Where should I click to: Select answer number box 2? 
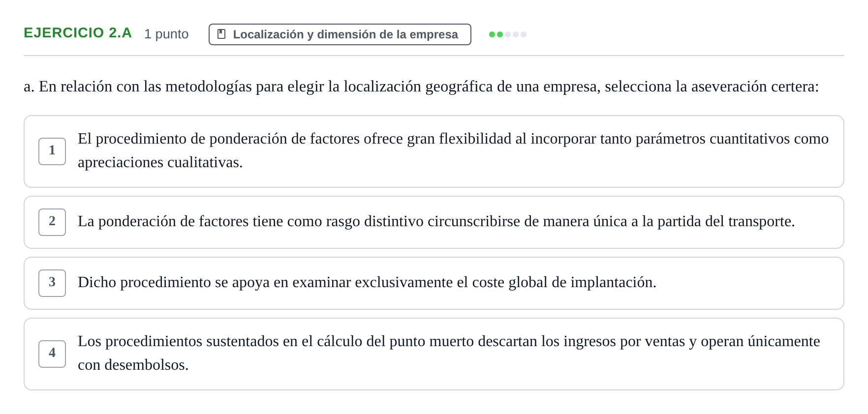[x=52, y=222]
